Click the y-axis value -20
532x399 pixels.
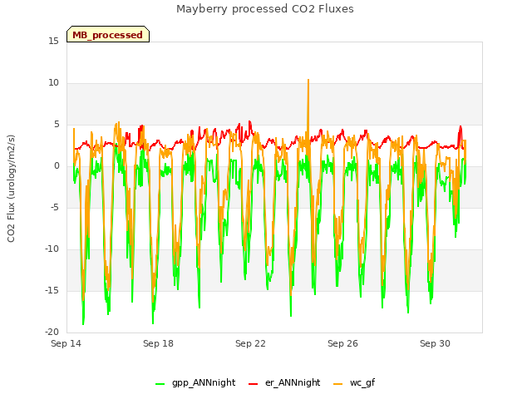52,332
